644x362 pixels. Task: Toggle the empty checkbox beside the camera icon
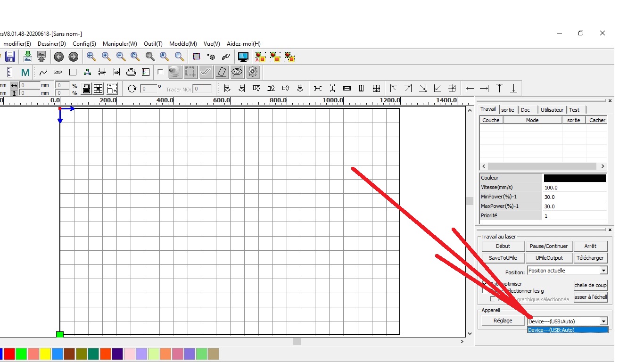click(160, 72)
